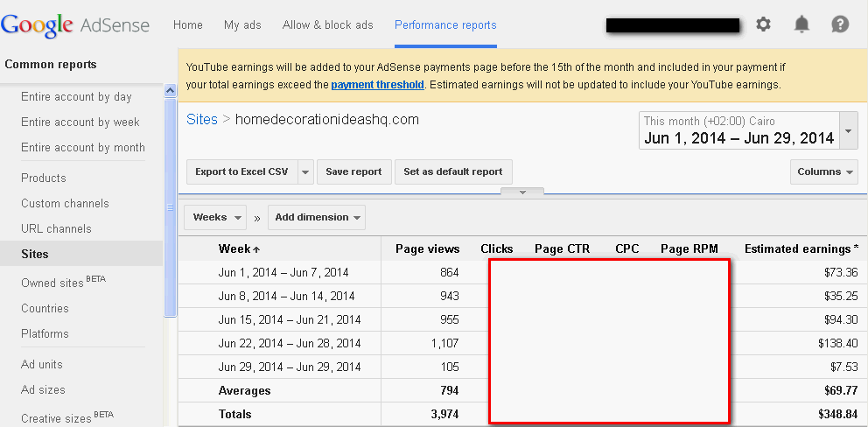The width and height of the screenshot is (868, 427).
Task: Go to Allow & block ads tab
Action: (x=328, y=25)
